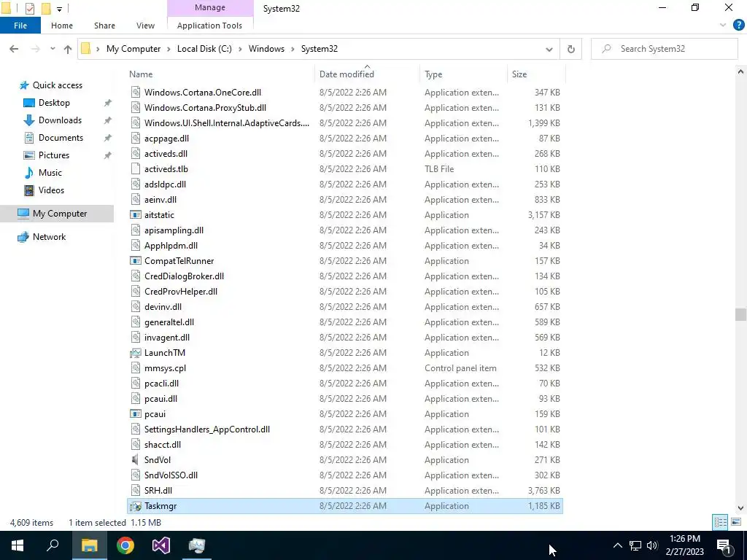Click the volume speaker tray icon
This screenshot has width=747, height=560.
pos(652,545)
